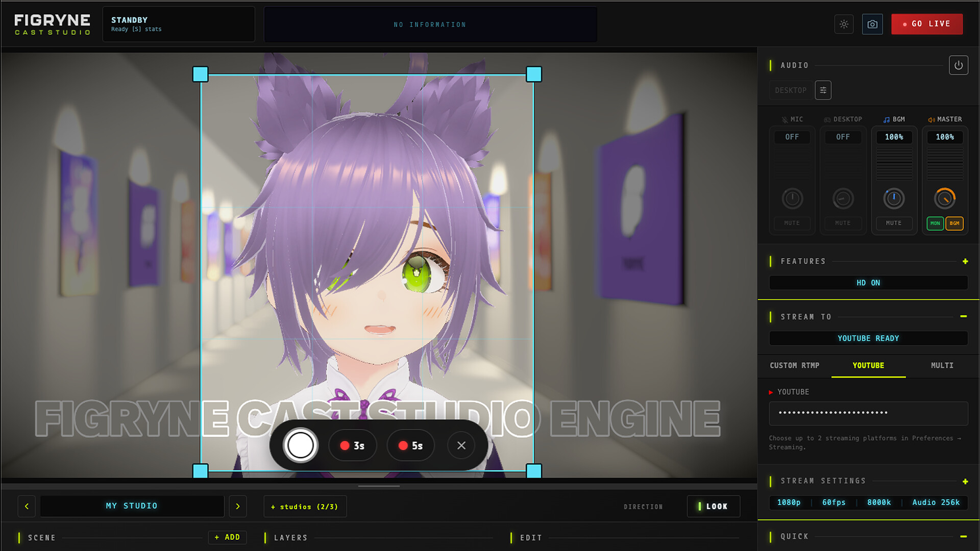Mute the DESKTOP channel

pos(843,223)
